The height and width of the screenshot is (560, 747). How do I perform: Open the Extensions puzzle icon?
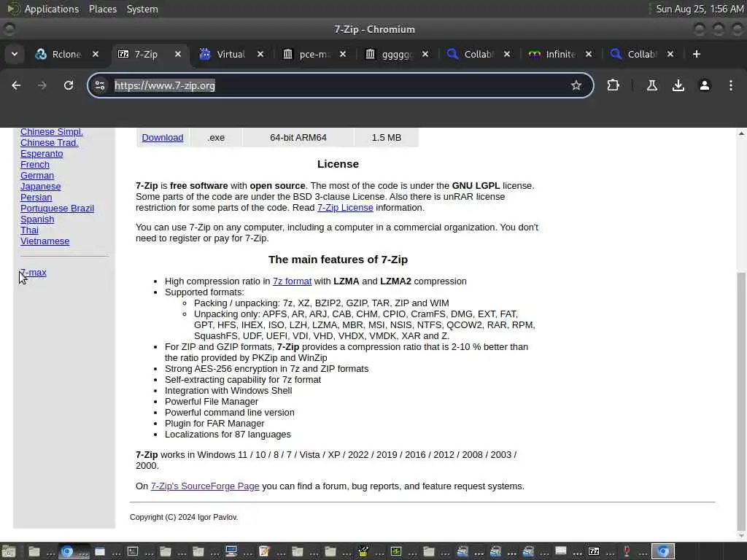click(613, 85)
